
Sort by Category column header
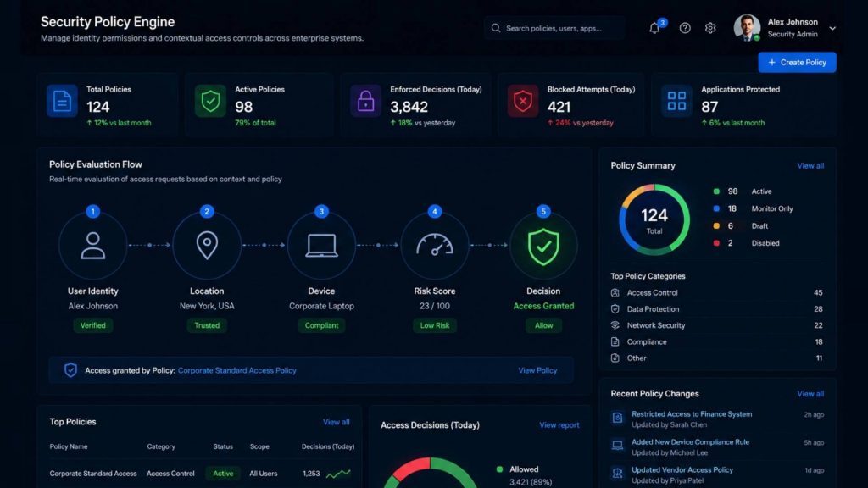pyautogui.click(x=161, y=446)
